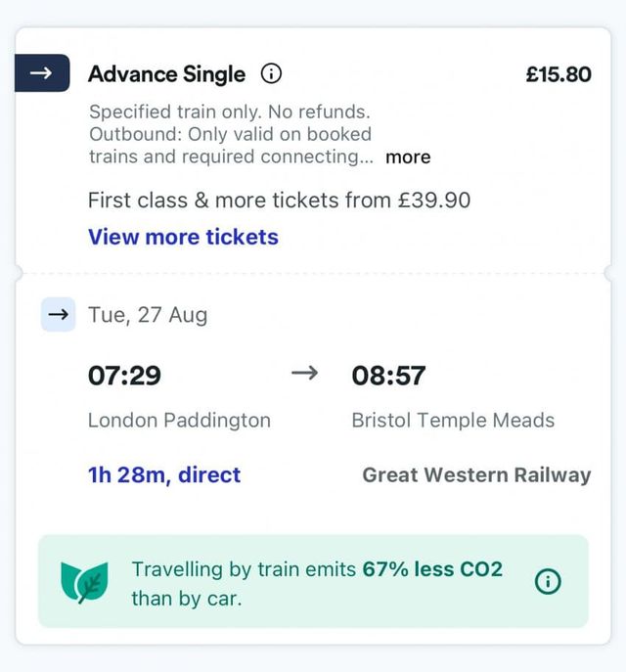This screenshot has height=672, width=626.
Task: Click the info icon beside Advance Single
Action: (271, 74)
